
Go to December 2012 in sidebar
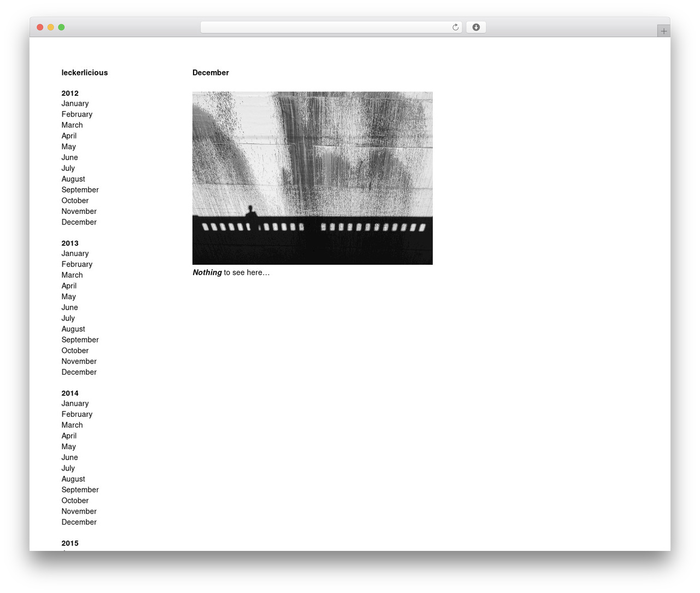coord(79,222)
